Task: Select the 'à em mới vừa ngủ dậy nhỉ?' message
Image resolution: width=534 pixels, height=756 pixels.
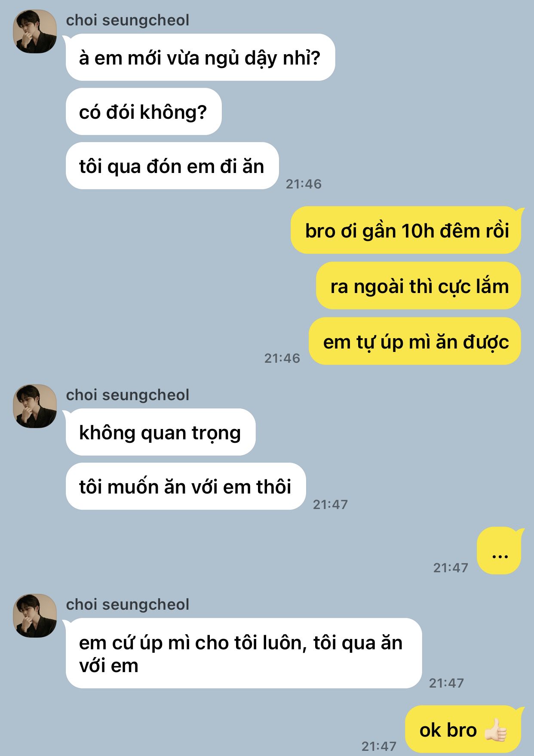Action: click(x=200, y=57)
